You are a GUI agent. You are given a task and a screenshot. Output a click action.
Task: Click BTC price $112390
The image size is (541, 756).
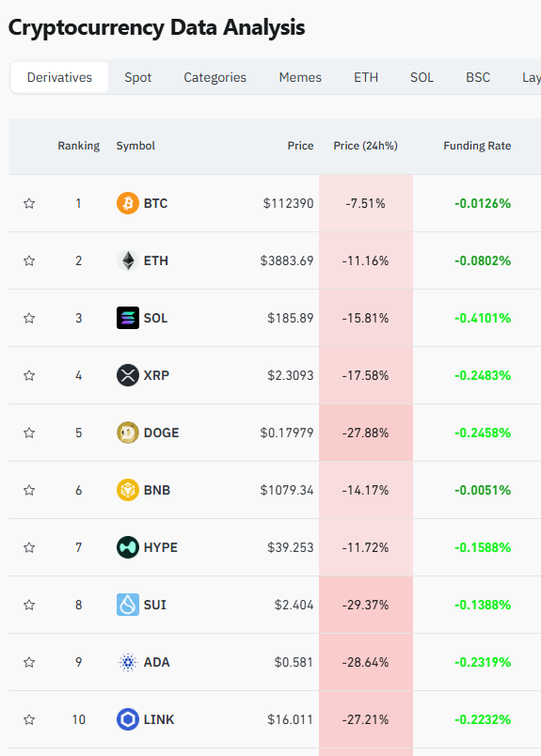coord(288,203)
